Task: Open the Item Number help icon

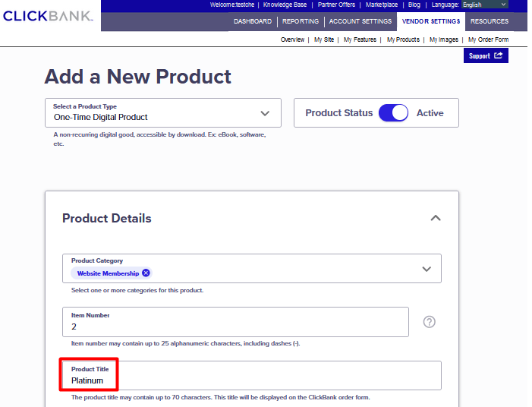Action: click(x=430, y=321)
